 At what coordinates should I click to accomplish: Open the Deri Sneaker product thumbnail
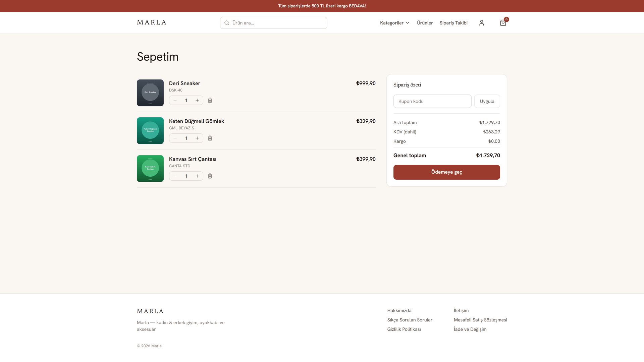150,93
